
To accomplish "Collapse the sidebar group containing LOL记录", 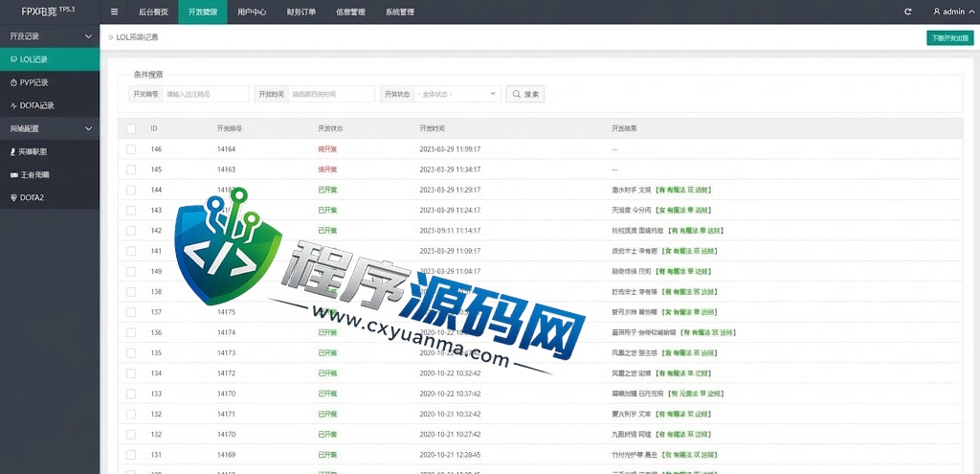I will pos(50,36).
